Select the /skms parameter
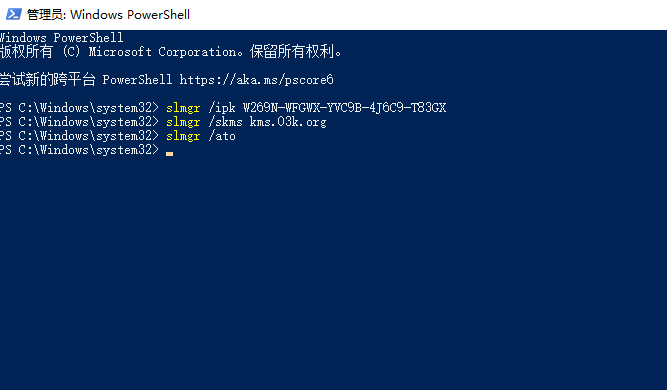The image size is (667, 390). pos(225,122)
